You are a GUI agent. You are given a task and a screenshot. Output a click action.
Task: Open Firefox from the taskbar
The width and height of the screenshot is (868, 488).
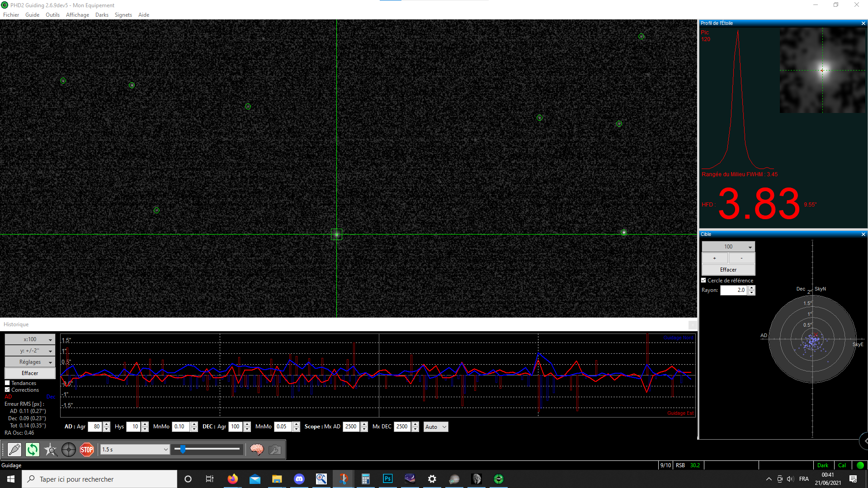click(233, 479)
